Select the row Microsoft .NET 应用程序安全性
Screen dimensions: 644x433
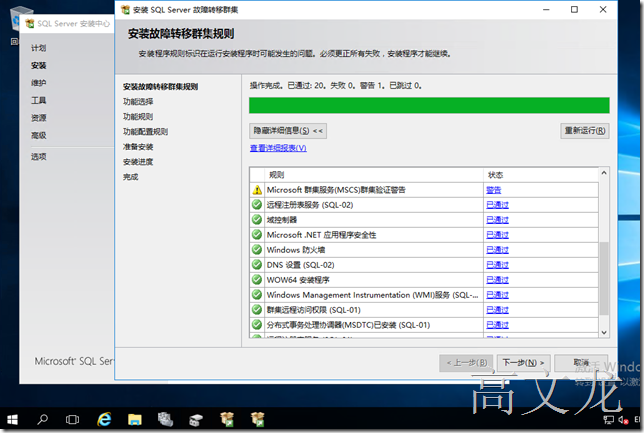(x=424, y=235)
